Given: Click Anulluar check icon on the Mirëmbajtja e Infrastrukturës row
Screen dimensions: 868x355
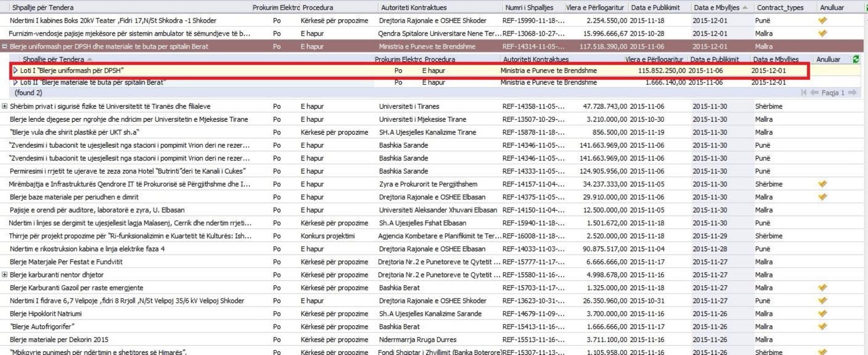Looking at the screenshot, I should tap(822, 184).
